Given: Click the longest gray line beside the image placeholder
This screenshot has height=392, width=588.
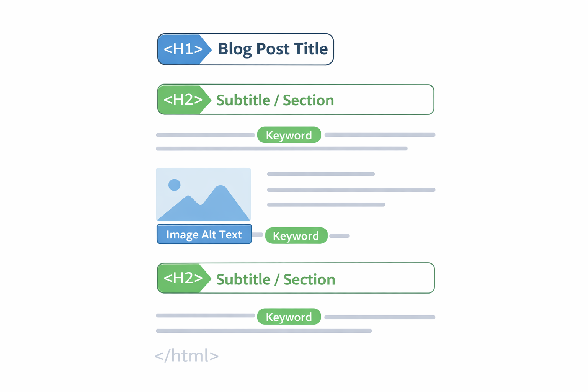Looking at the screenshot, I should coord(351,190).
